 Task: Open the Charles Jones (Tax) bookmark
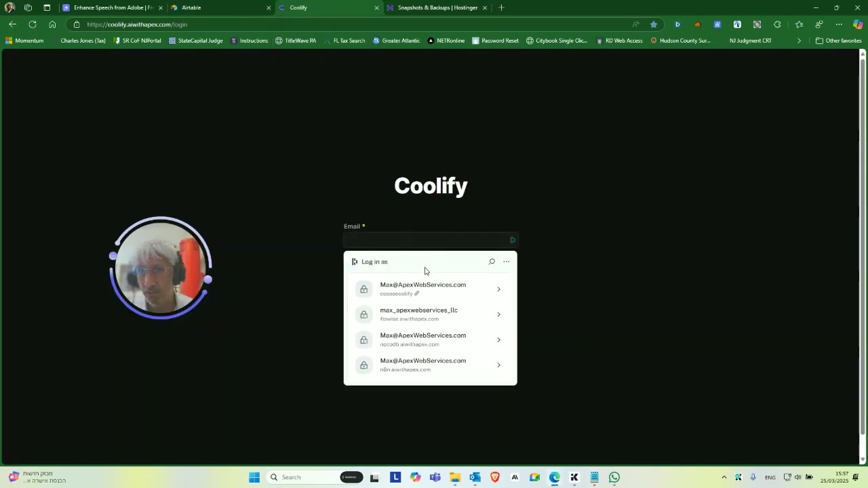(79, 41)
